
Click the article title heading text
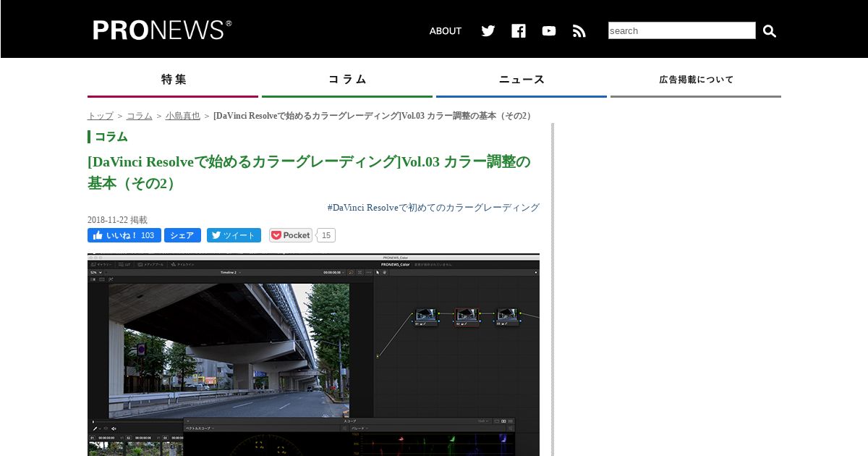tap(310, 172)
